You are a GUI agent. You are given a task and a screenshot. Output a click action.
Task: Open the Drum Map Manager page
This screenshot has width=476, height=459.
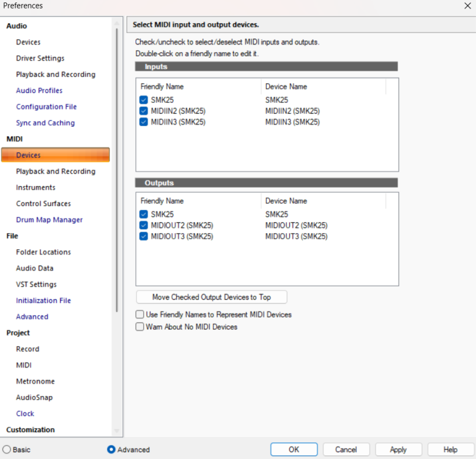pyautogui.click(x=49, y=220)
